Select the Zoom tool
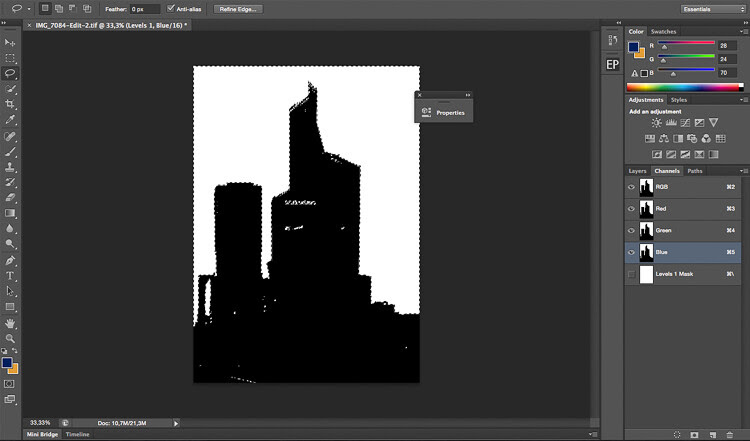The width and height of the screenshot is (750, 441). (10, 339)
